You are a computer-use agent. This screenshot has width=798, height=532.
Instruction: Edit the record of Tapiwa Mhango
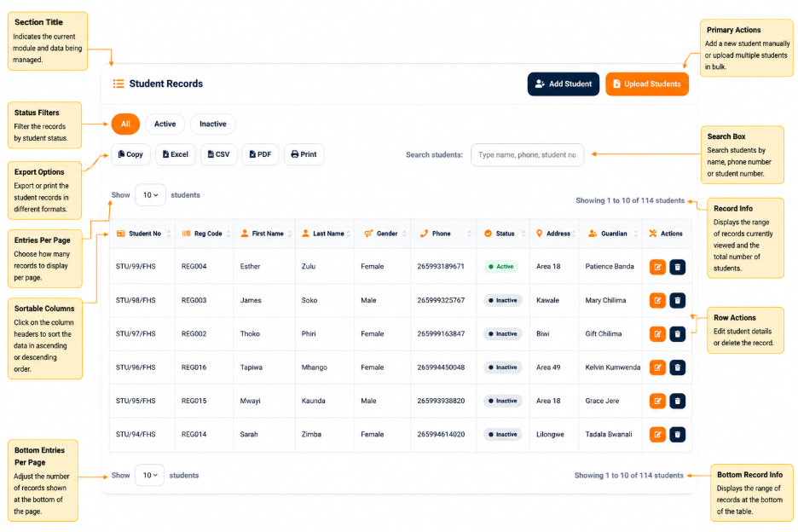pos(657,367)
